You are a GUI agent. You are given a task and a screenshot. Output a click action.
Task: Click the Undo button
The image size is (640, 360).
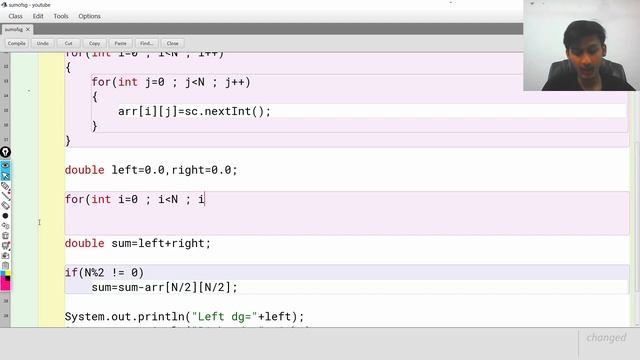[42, 43]
